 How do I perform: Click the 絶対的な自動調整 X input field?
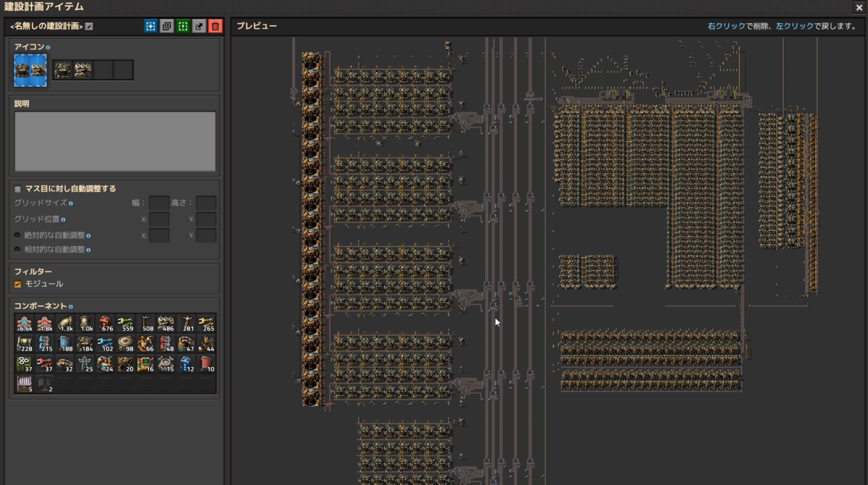click(159, 235)
